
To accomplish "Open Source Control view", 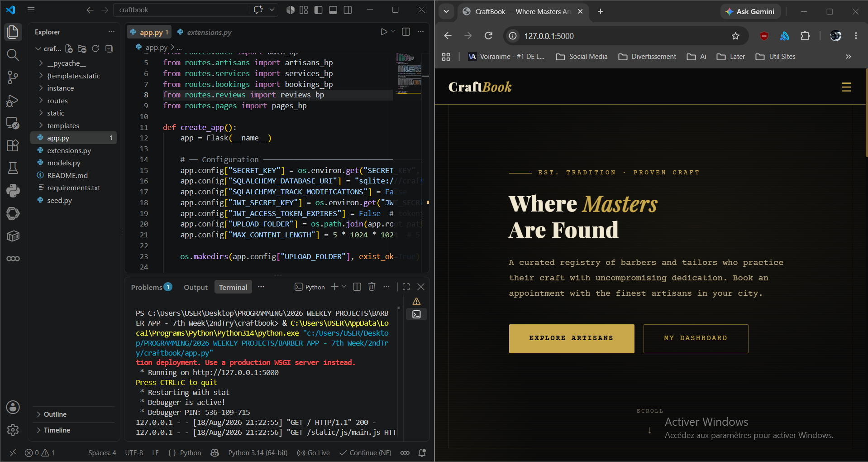I will point(13,77).
